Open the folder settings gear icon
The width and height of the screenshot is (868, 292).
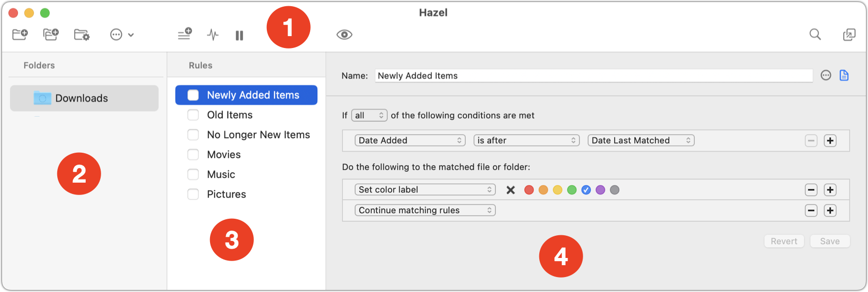pos(82,35)
